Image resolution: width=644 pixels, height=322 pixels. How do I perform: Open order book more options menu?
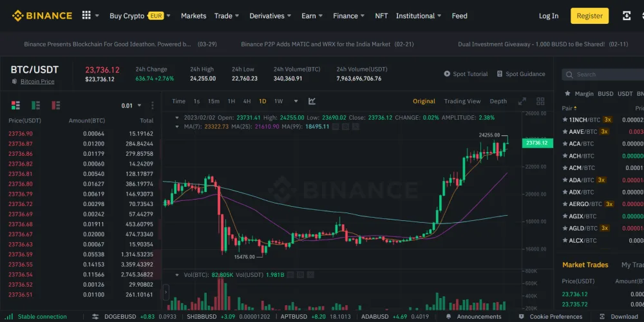(153, 106)
